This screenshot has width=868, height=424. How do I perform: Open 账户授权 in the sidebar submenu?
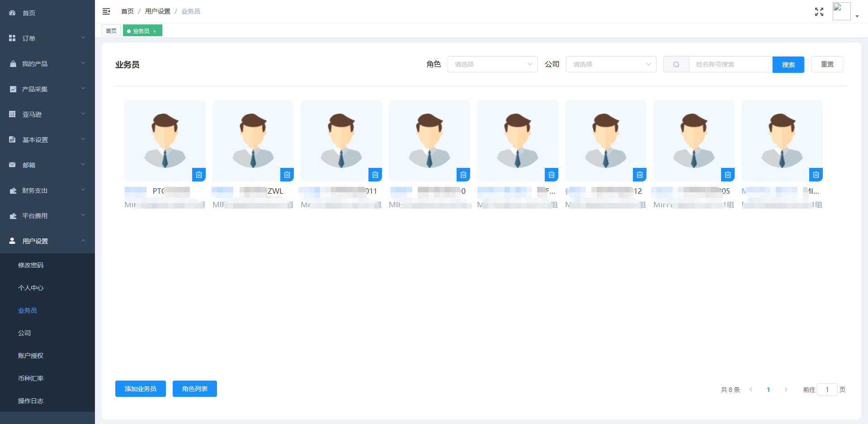(x=31, y=356)
